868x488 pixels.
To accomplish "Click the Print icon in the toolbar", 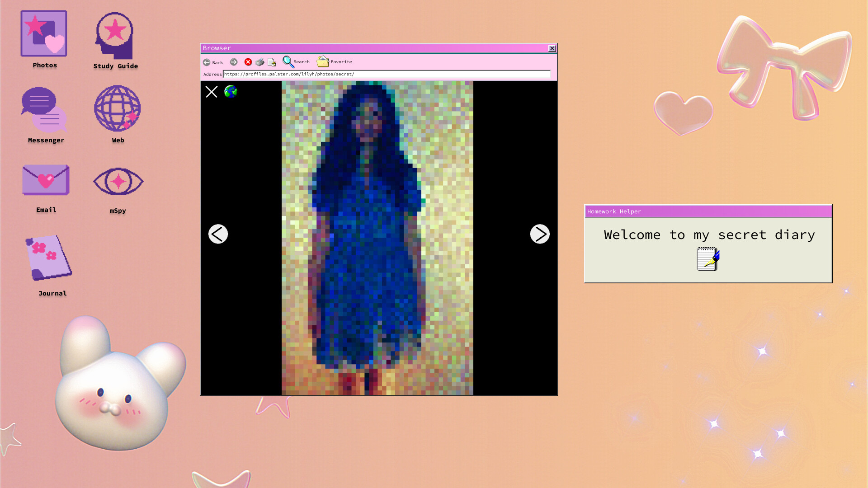I will pyautogui.click(x=260, y=62).
